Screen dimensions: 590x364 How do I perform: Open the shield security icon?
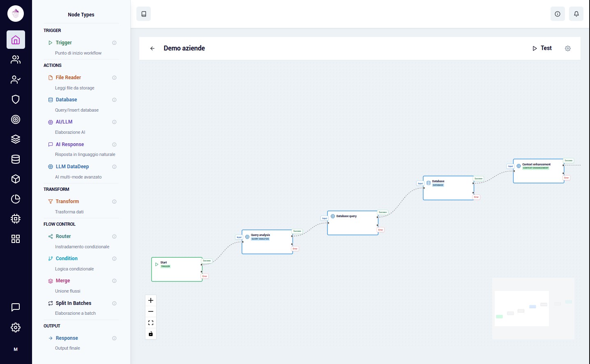tap(16, 99)
